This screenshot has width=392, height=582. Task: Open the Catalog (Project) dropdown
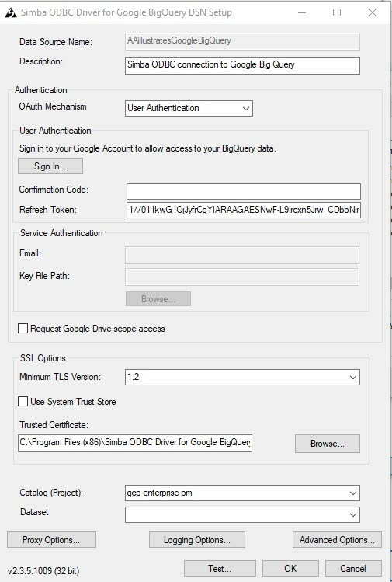(242, 493)
